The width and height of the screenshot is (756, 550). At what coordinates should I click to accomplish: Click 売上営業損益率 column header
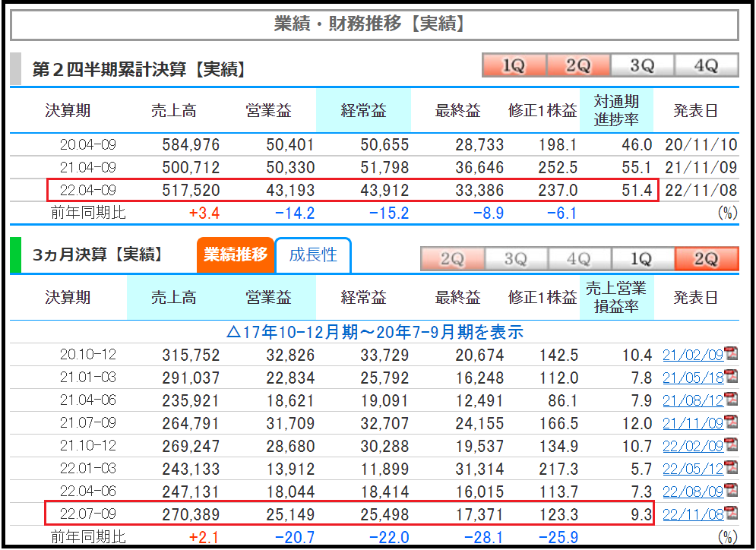616,298
